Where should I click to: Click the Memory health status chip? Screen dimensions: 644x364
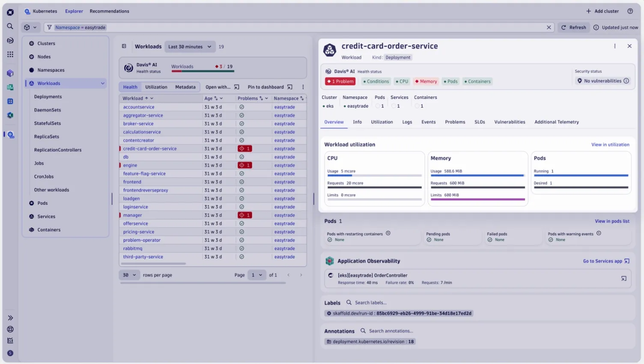point(426,81)
